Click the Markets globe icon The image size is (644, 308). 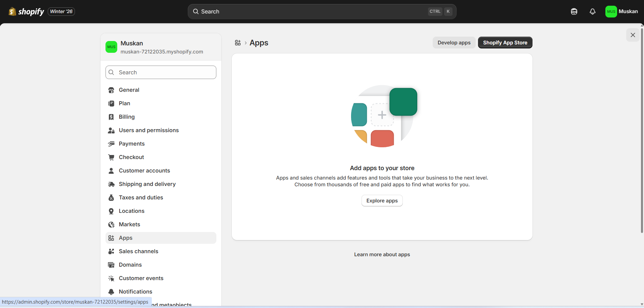(111, 225)
